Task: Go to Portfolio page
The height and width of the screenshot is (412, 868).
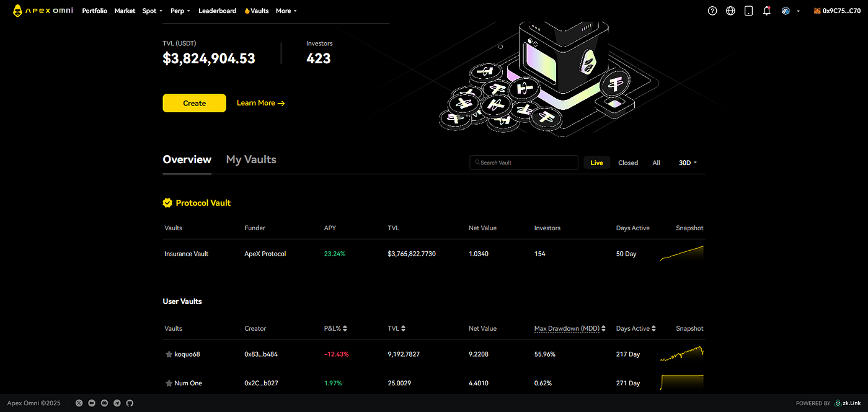Action: [94, 11]
